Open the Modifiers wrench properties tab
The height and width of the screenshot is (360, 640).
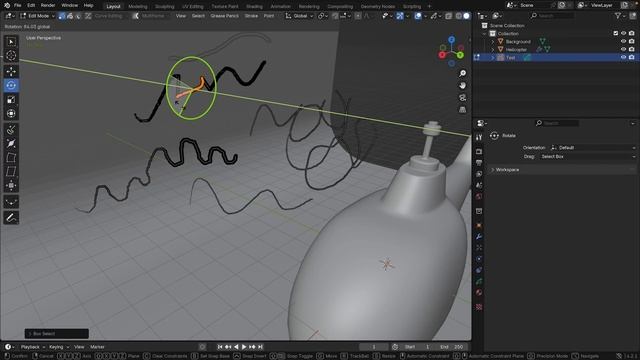pyautogui.click(x=479, y=237)
